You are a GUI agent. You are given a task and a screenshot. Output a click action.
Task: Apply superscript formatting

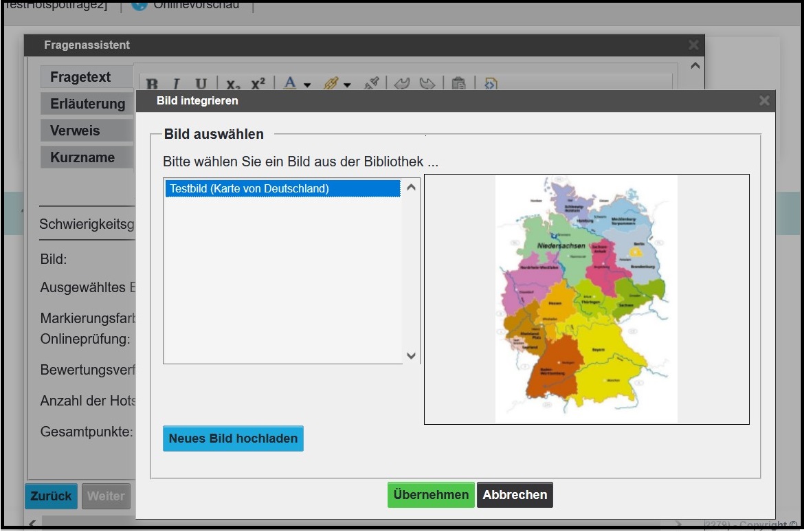pyautogui.click(x=258, y=85)
